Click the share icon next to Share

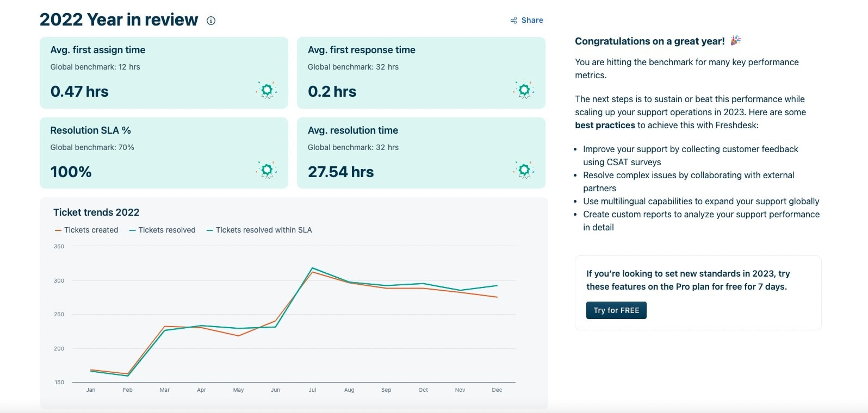tap(513, 21)
